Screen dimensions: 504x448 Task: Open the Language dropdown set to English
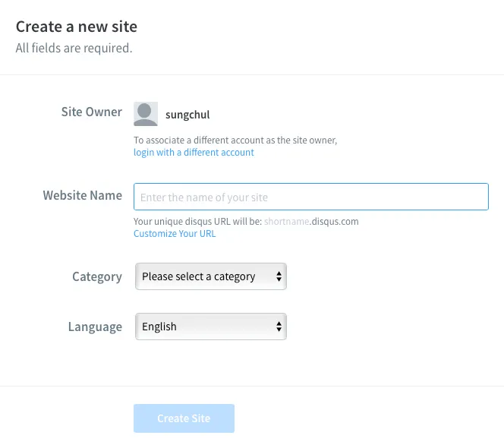tap(210, 327)
